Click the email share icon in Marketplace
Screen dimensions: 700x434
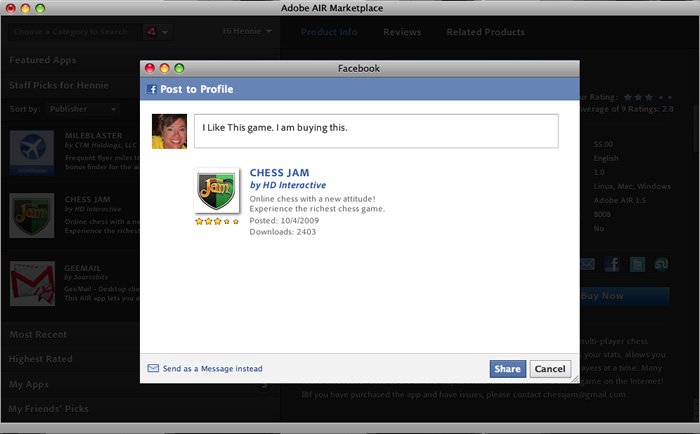click(x=588, y=264)
